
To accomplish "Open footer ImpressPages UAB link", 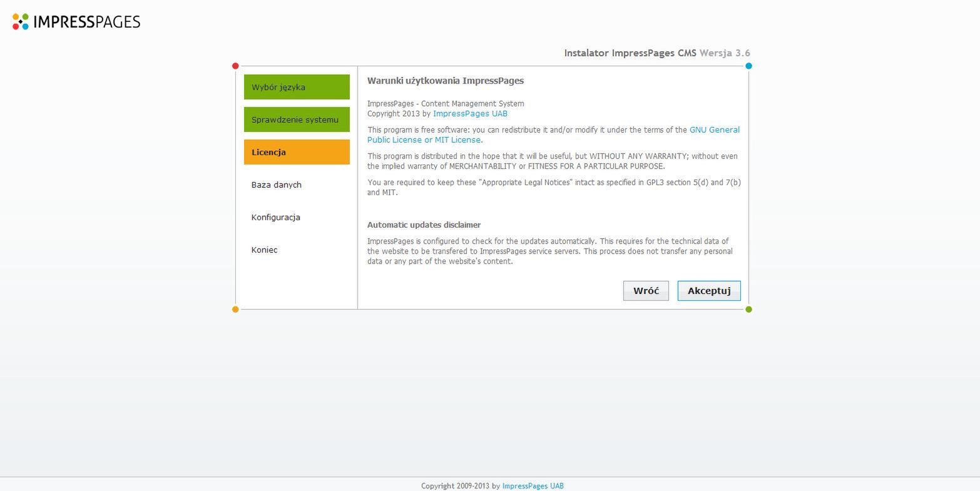I will pyautogui.click(x=533, y=486).
